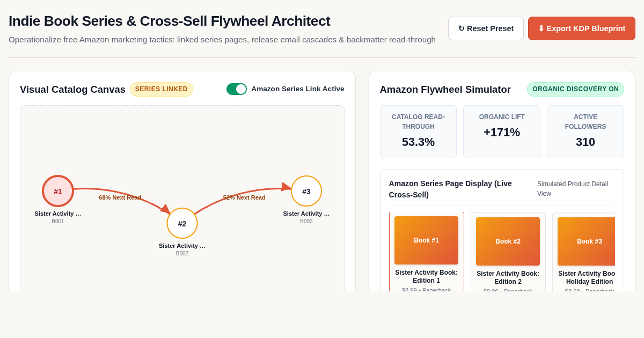Viewport: 644px width, 338px height.
Task: Click the B003 label under node #3
Action: tap(306, 221)
